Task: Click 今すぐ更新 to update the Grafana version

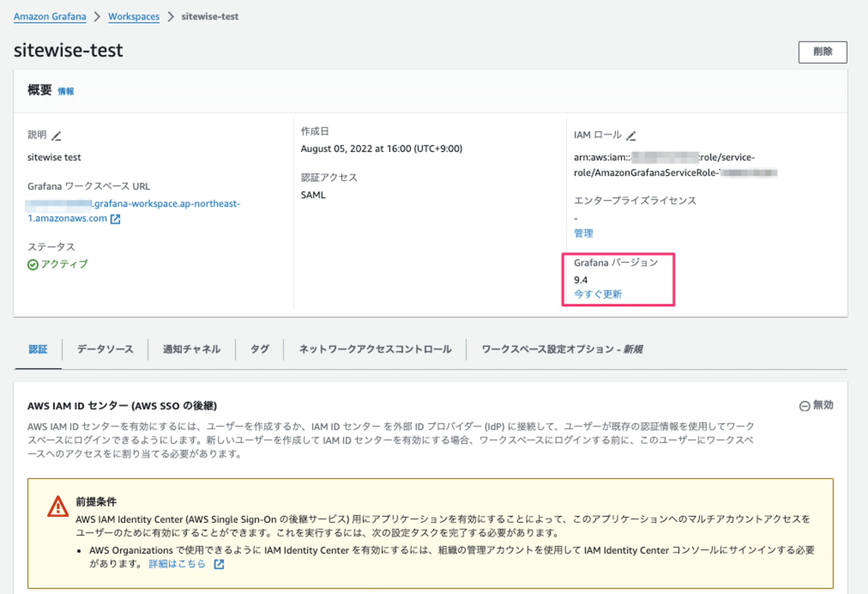Action: point(598,294)
